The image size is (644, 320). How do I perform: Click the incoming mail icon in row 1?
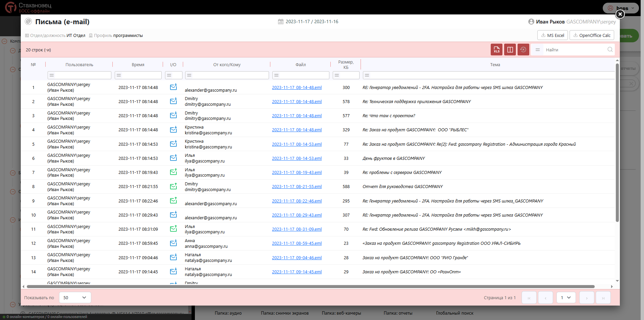(173, 87)
